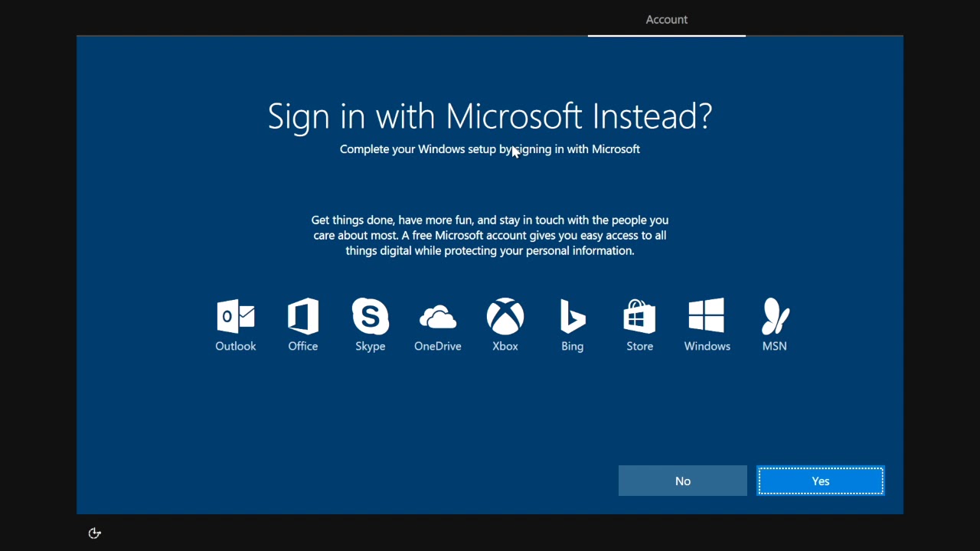
Task: Click the Xbox label text
Action: point(505,346)
